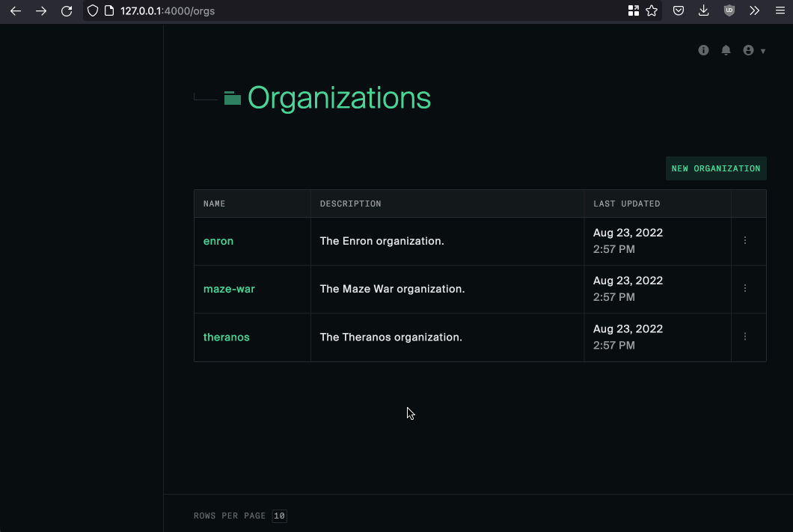Open the browser hamburger menu
The height and width of the screenshot is (532, 793).
point(780,10)
